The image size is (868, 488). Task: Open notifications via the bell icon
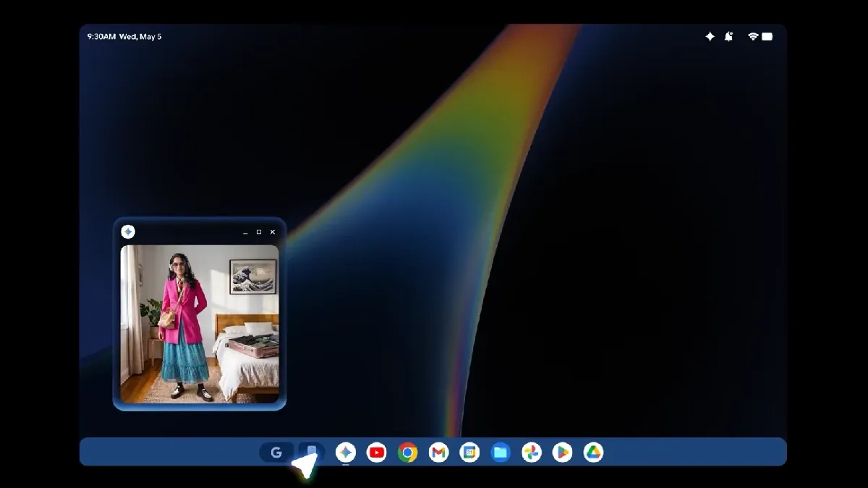point(728,36)
